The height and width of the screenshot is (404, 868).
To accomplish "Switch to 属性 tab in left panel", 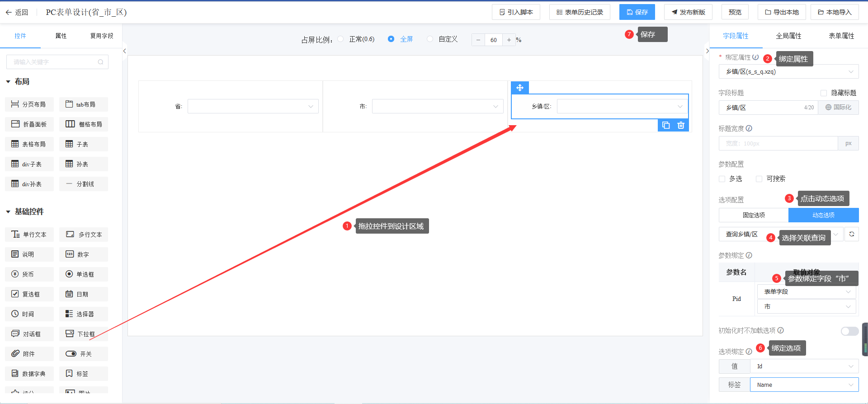I will click(61, 36).
